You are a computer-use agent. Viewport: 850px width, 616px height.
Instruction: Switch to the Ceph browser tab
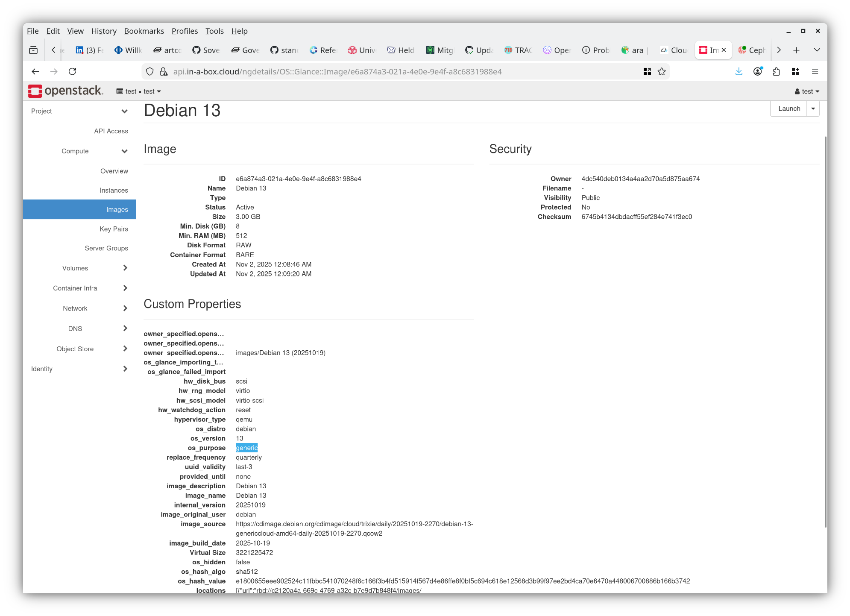coord(753,50)
